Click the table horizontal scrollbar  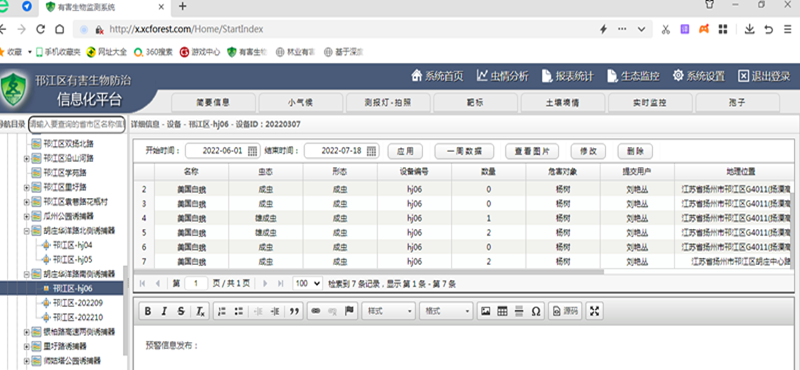(x=368, y=272)
